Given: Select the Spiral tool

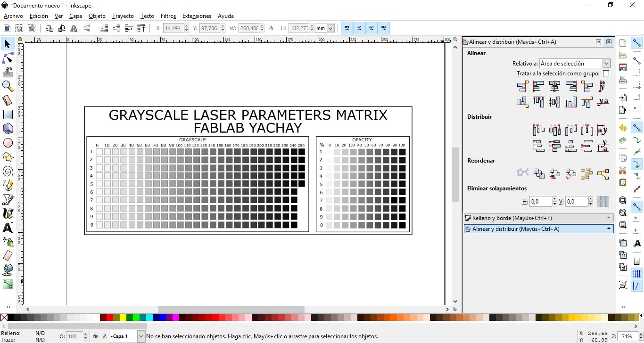Looking at the screenshot, I should point(8,171).
